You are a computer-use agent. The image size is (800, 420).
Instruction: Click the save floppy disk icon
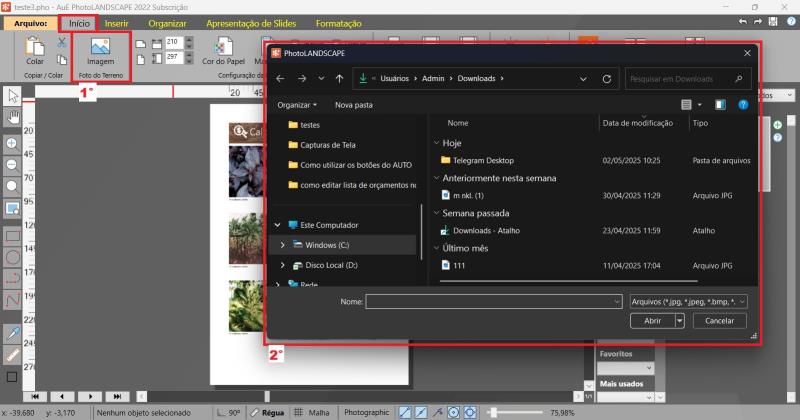pos(773,21)
